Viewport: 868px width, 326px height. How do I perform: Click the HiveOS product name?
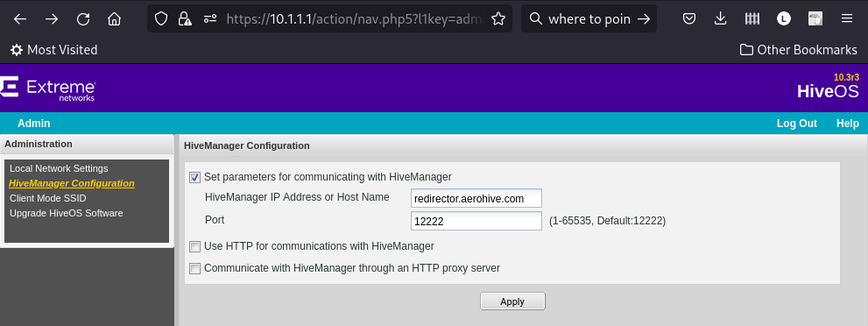click(828, 91)
